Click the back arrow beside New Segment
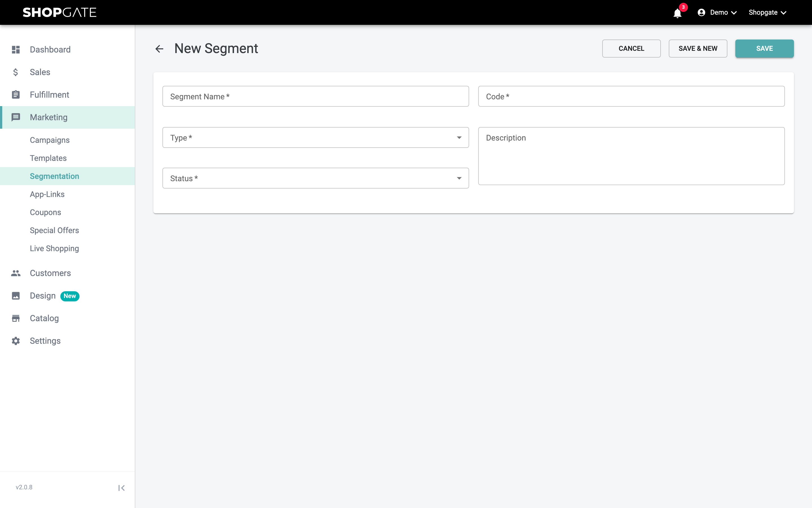Image resolution: width=812 pixels, height=508 pixels. pos(159,49)
